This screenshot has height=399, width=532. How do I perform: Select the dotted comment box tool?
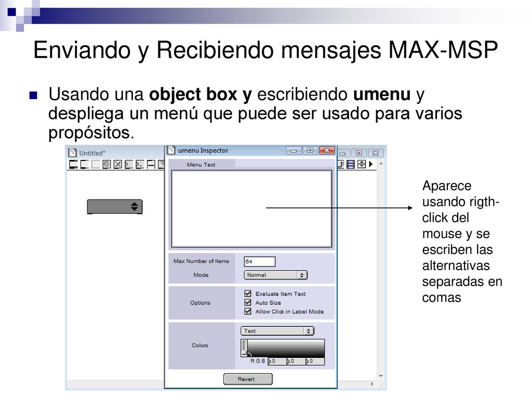pos(96,165)
